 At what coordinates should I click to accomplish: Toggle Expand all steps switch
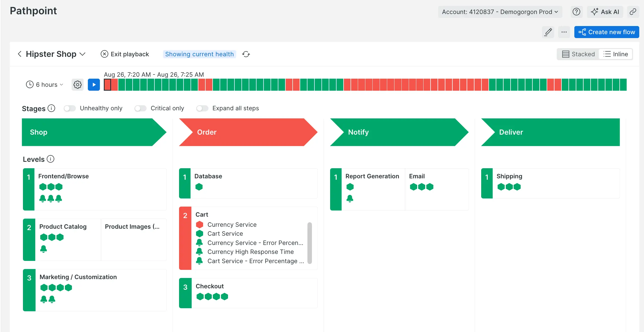pos(202,108)
